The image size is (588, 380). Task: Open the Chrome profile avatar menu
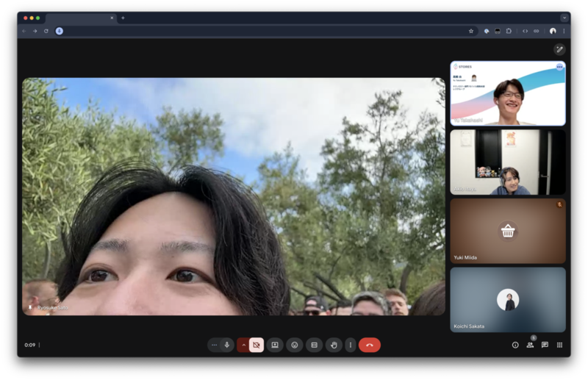click(553, 31)
